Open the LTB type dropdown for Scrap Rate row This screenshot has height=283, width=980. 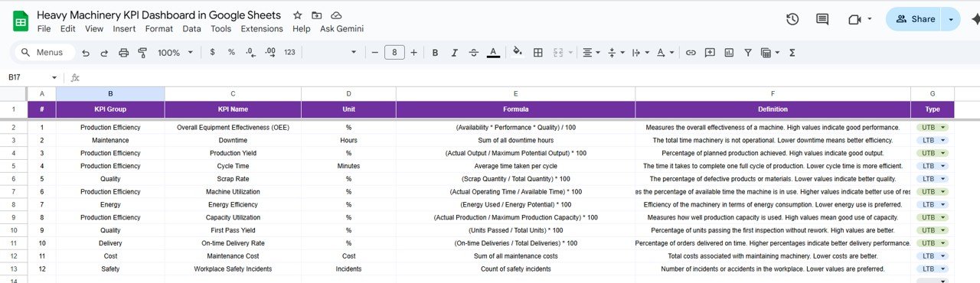(942, 179)
